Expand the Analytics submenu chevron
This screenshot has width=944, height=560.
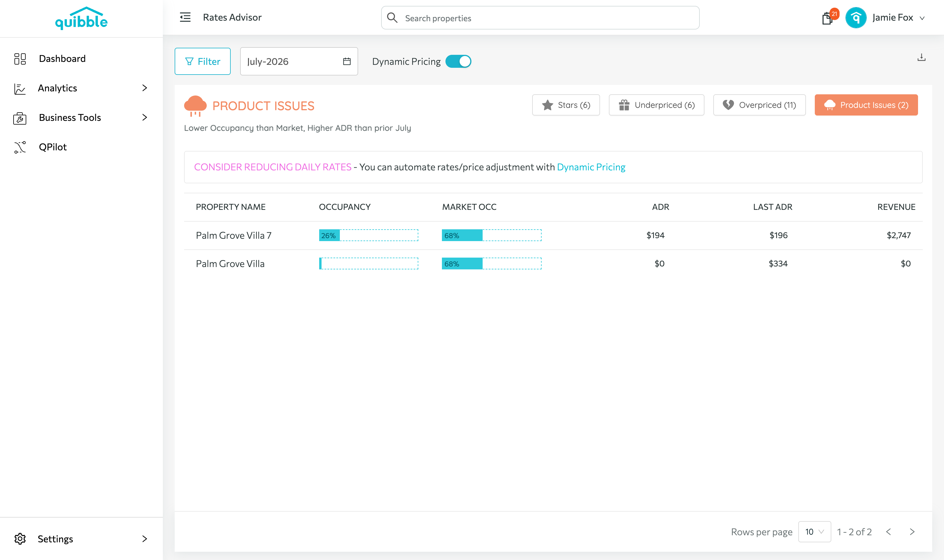click(x=145, y=88)
